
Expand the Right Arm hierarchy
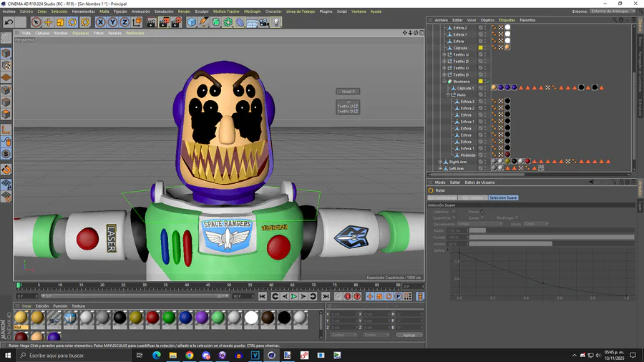(x=440, y=162)
